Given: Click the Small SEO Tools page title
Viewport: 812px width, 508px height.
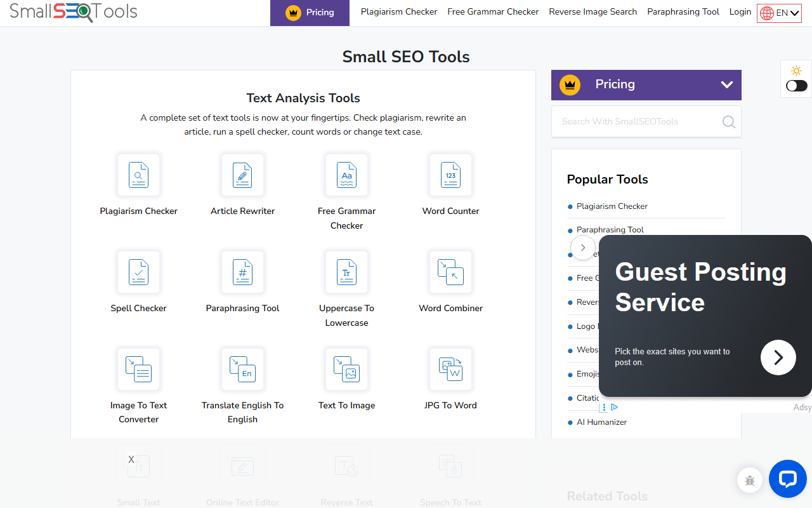Looking at the screenshot, I should pos(406,57).
